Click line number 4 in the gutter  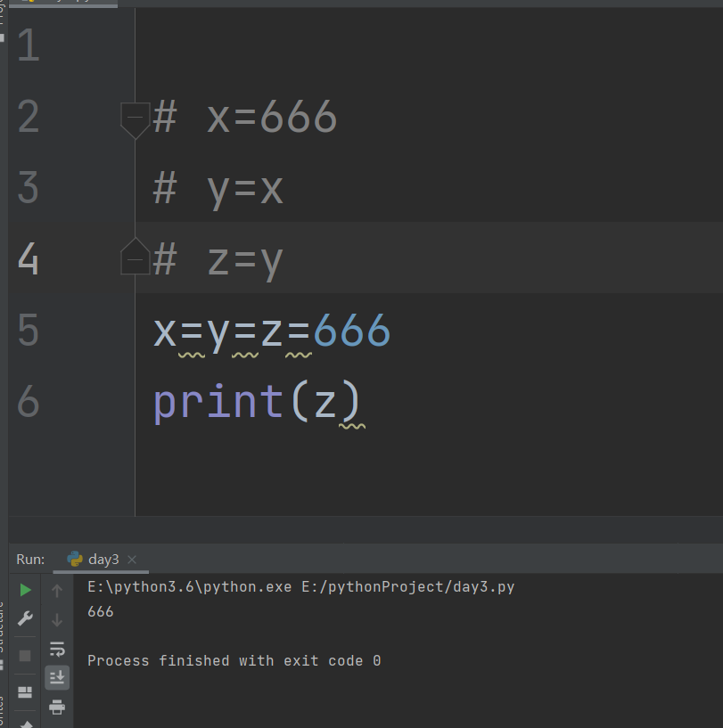pyautogui.click(x=29, y=259)
